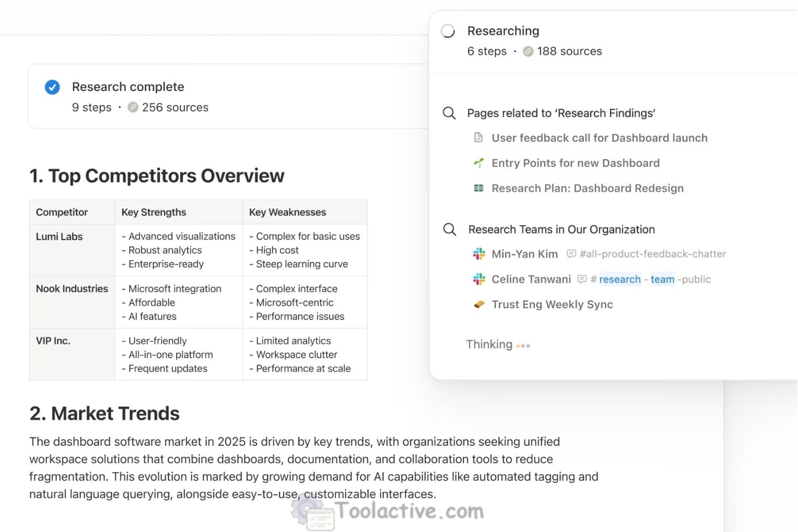Click the search icon beside Research Teams
This screenshot has width=798, height=532.
tap(449, 230)
